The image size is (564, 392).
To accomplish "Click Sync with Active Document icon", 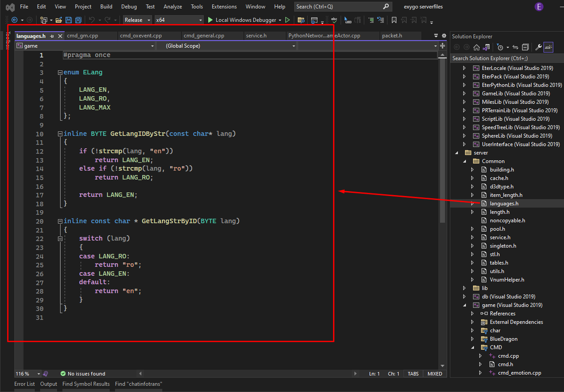I will point(515,47).
